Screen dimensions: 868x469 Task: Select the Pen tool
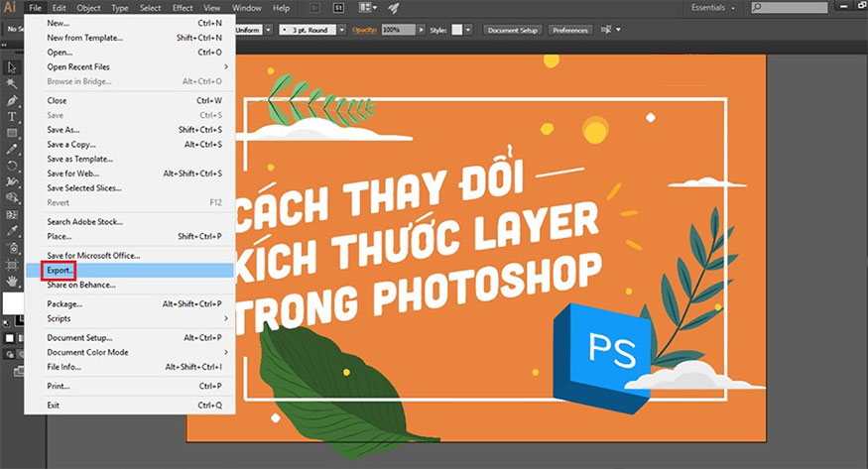point(12,100)
